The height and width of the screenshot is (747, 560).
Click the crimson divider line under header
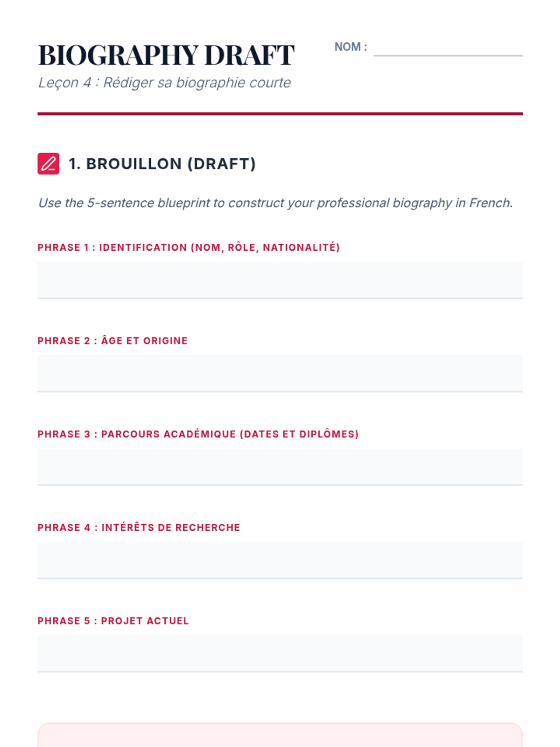(280, 113)
